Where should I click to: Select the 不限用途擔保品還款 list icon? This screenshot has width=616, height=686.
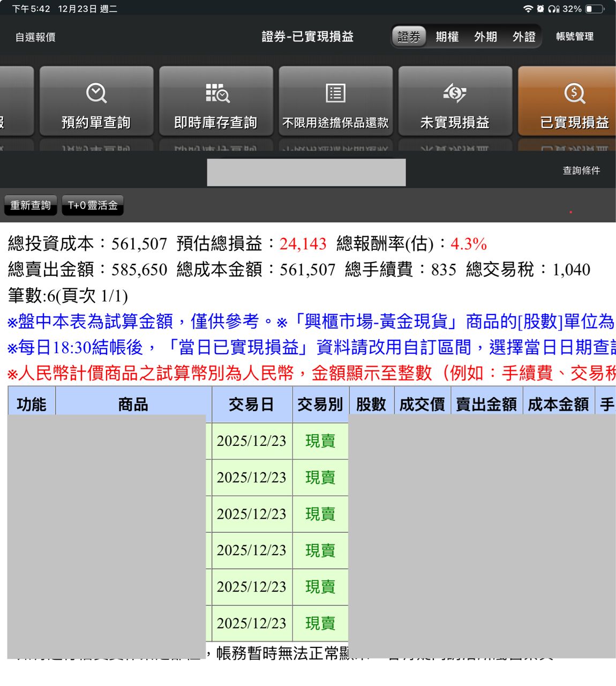click(x=335, y=93)
